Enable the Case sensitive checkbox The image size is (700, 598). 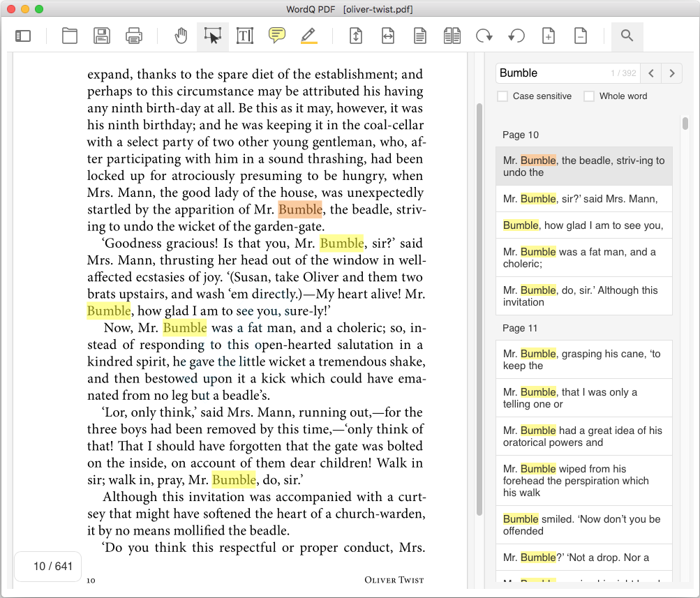tap(502, 96)
